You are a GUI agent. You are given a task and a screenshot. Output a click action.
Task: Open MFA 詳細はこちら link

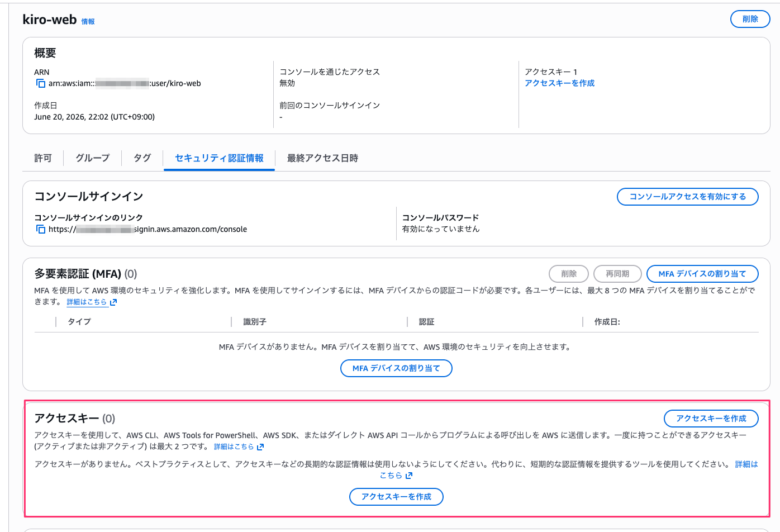(87, 302)
